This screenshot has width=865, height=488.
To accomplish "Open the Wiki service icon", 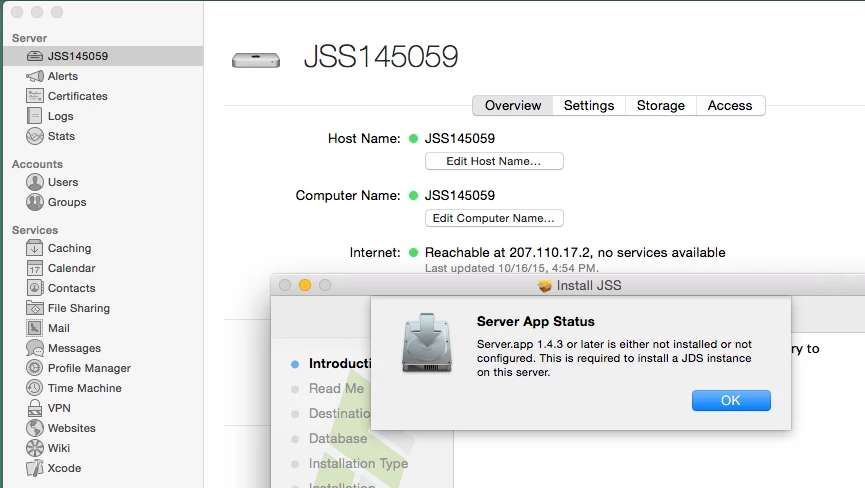I will pyautogui.click(x=34, y=448).
